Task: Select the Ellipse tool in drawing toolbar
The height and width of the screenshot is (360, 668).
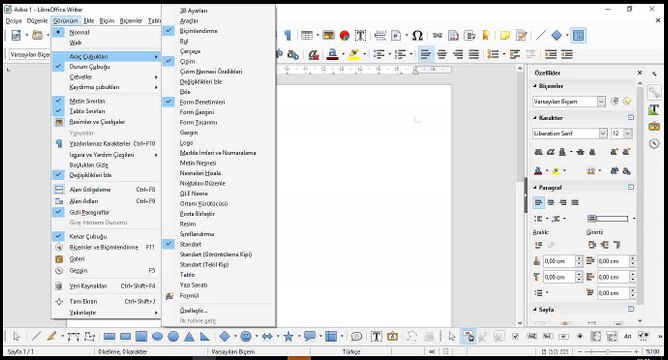Action: tap(157, 337)
